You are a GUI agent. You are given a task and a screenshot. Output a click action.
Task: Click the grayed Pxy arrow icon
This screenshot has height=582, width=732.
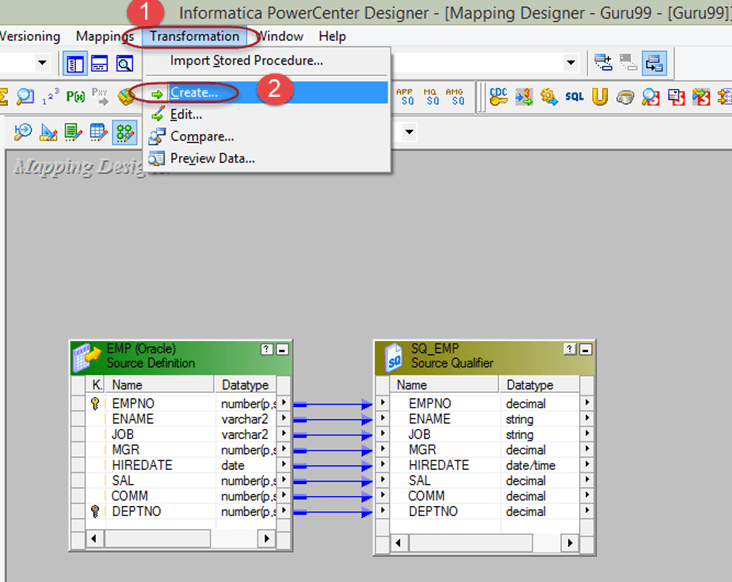(100, 97)
